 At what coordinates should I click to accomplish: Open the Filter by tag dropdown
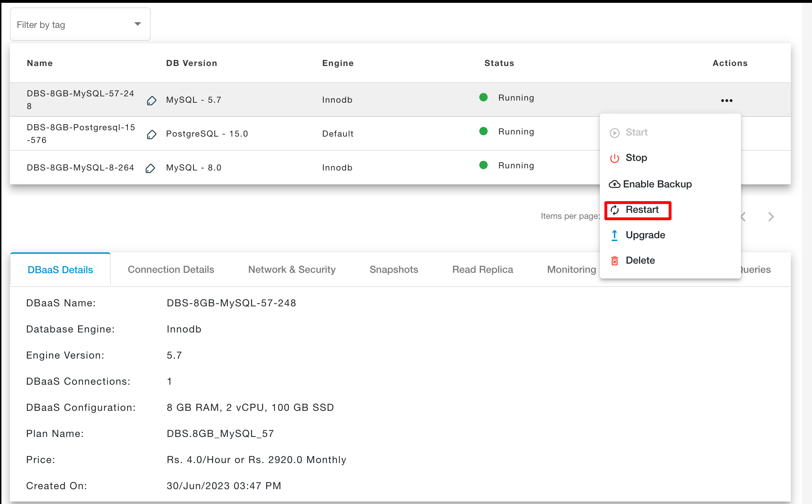80,24
